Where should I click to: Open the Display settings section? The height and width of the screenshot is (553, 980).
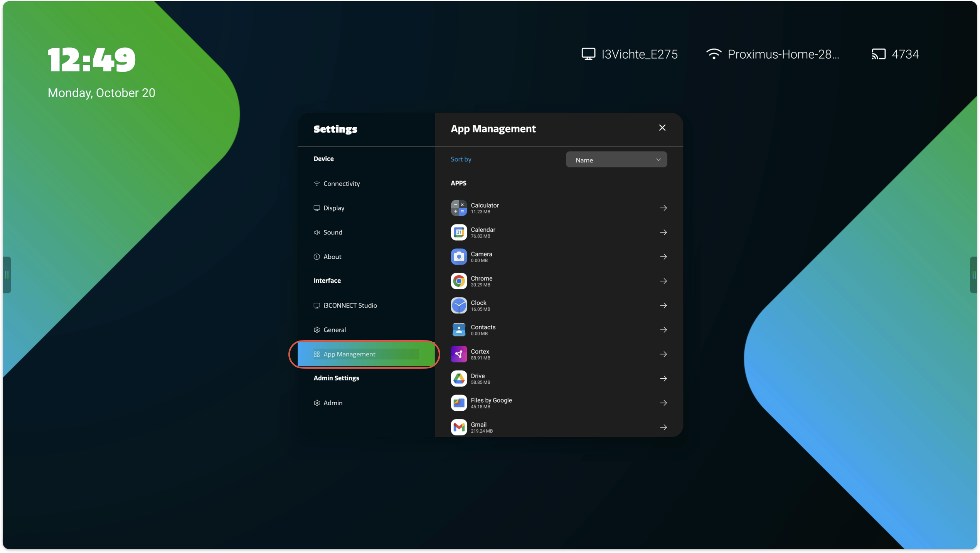tap(333, 208)
